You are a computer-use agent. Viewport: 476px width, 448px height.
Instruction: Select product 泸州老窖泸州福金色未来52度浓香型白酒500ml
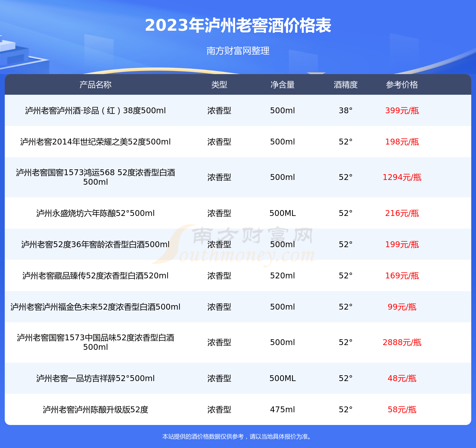click(95, 307)
